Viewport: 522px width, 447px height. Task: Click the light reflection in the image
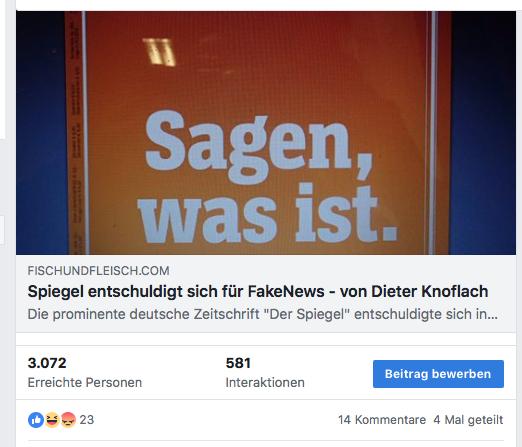159,52
